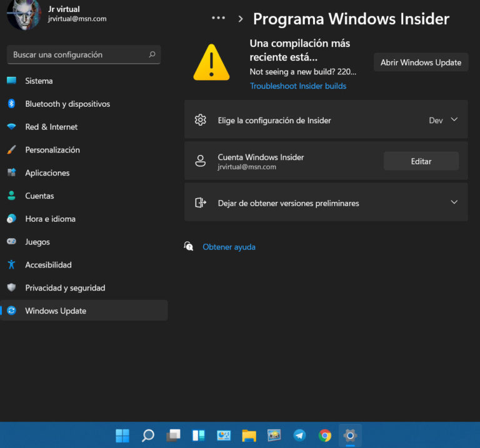The image size is (480, 448).
Task: Click the Aplicaciones sidebar icon
Action: [x=12, y=172]
